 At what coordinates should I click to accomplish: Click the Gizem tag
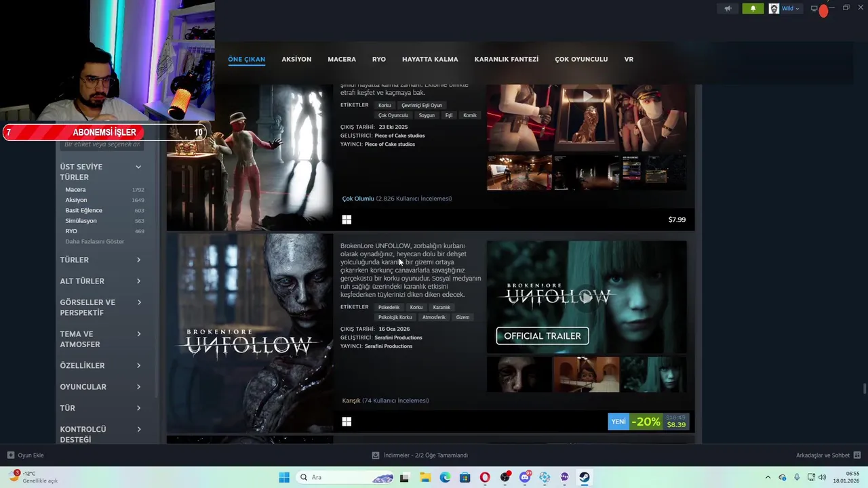(x=462, y=317)
